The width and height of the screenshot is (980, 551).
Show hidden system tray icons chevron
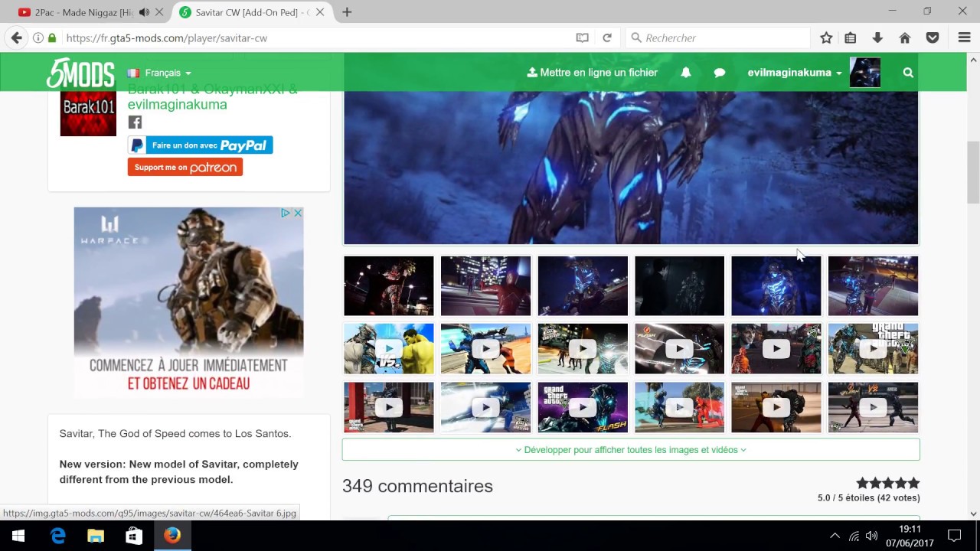(835, 536)
